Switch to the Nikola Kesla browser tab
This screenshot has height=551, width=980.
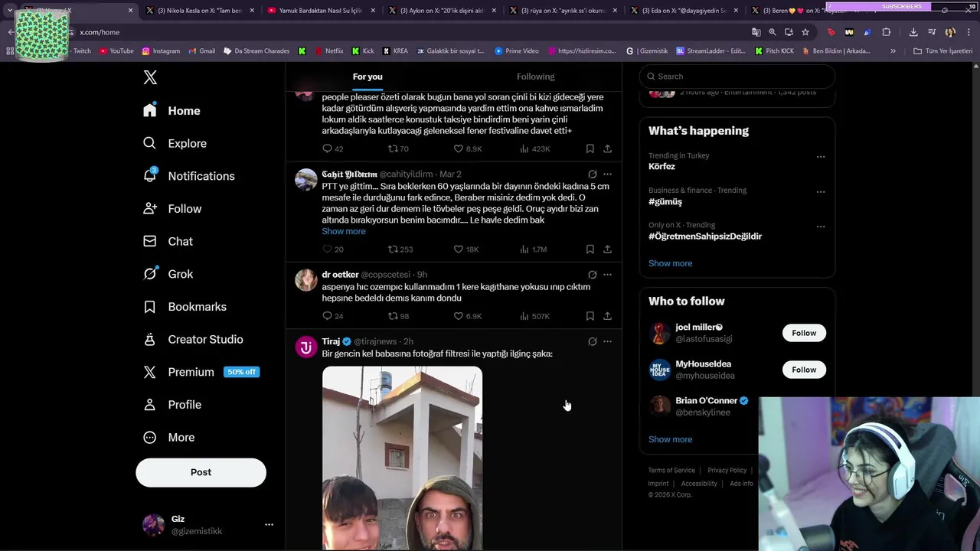[x=199, y=11]
